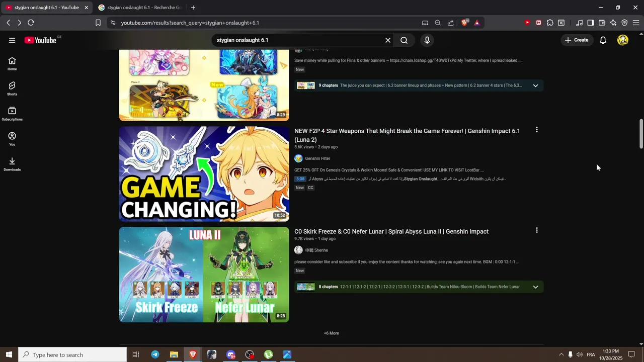Open the Windows Start menu
The width and height of the screenshot is (644, 362).
[x=9, y=354]
